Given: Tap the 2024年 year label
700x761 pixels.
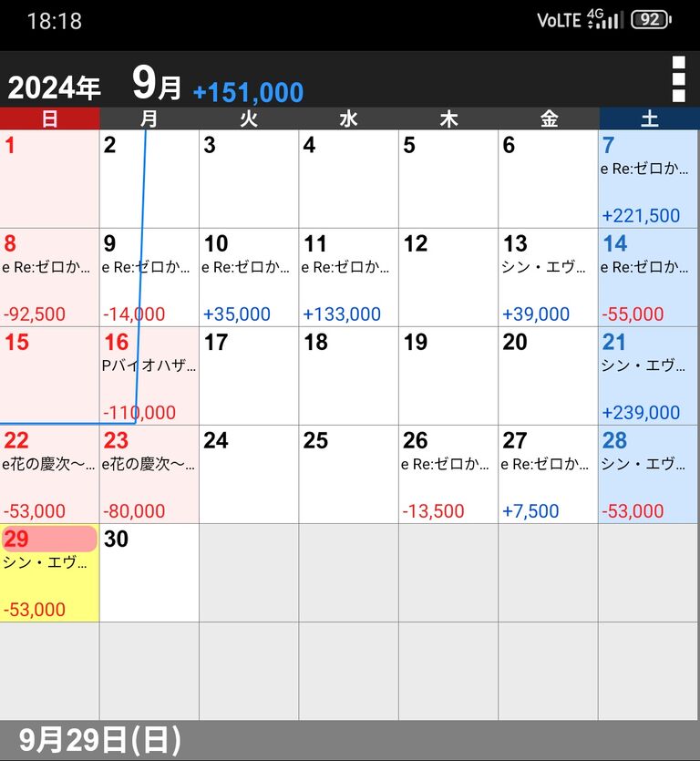Looking at the screenshot, I should coord(54,87).
